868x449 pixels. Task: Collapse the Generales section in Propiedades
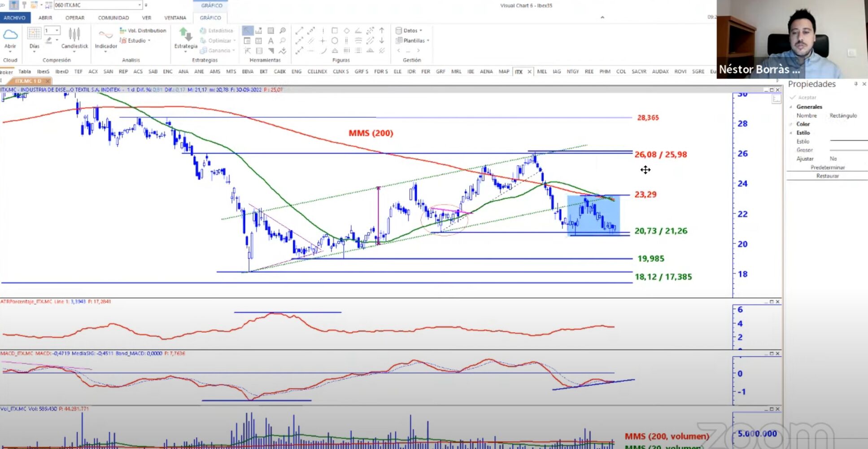point(791,107)
